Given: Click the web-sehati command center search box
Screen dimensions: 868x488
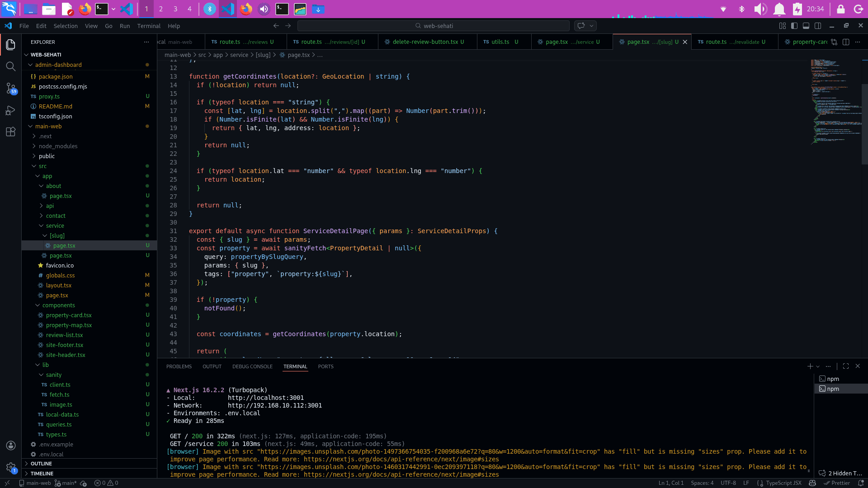Looking at the screenshot, I should tap(434, 26).
